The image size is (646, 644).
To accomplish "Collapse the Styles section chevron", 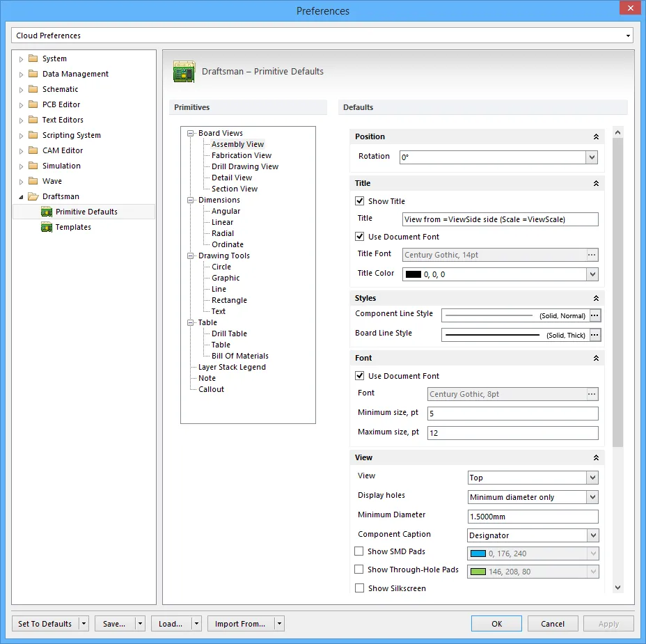I will 596,298.
